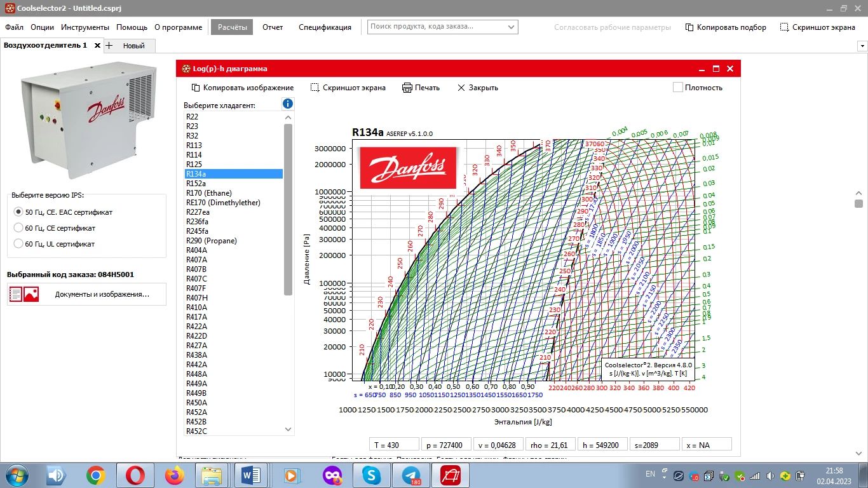Select R410A in refrigerant list
Viewport: 868px width, 488px height.
click(x=234, y=308)
